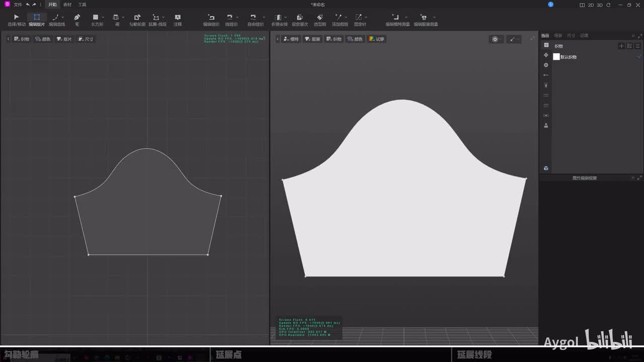Screen dimensions: 644x362
Task: Choose the 固定针 pin tool
Action: 359,20
